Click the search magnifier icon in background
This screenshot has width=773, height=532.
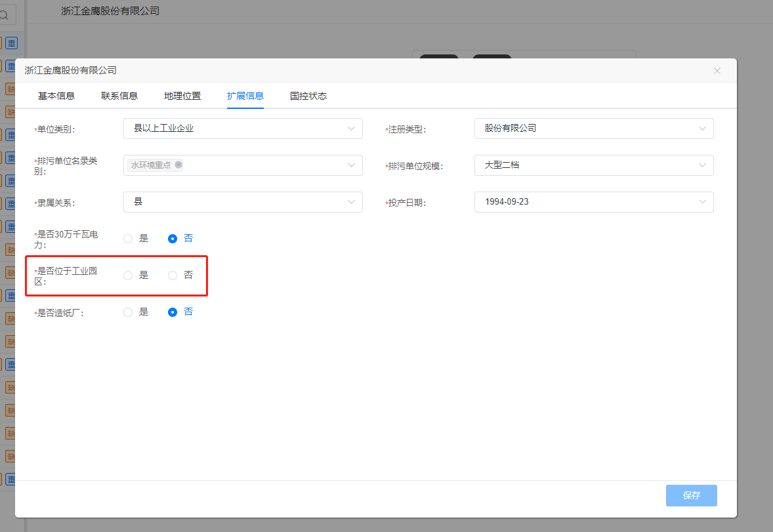[5, 15]
